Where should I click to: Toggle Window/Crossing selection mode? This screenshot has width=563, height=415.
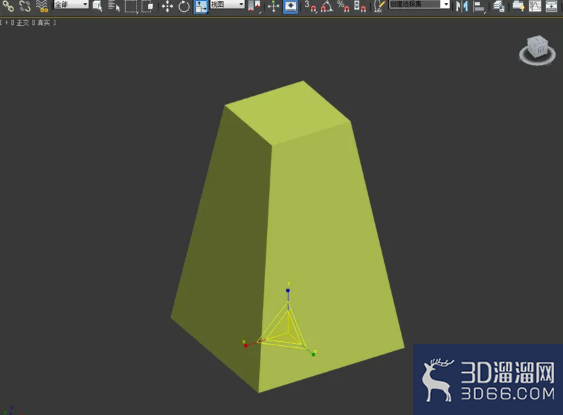tap(147, 6)
